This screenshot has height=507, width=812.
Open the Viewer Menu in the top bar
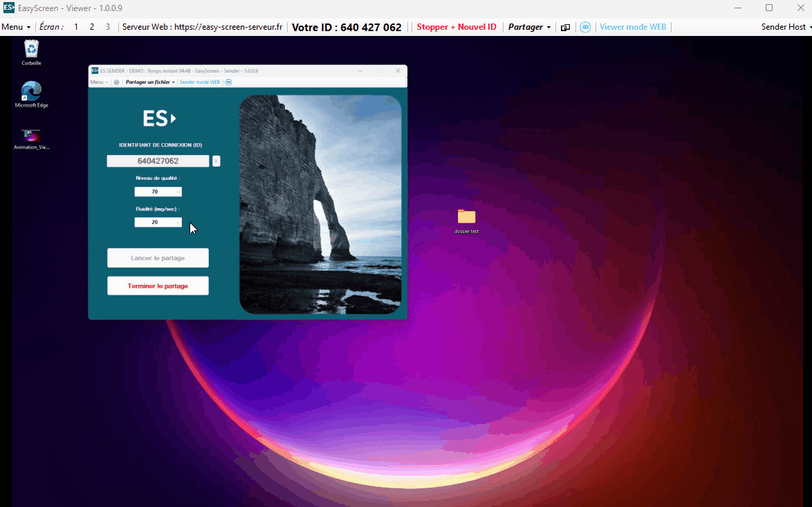click(16, 27)
